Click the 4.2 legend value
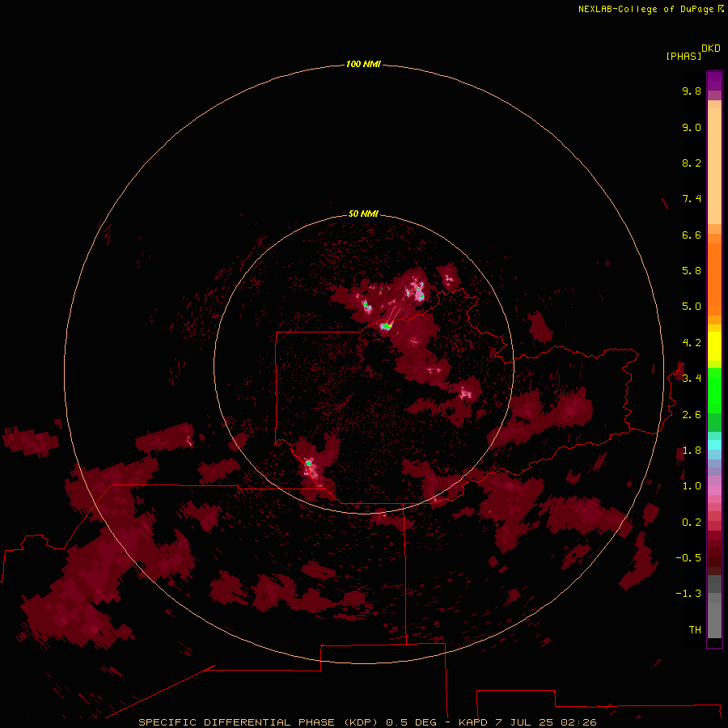The image size is (728, 728). click(692, 343)
